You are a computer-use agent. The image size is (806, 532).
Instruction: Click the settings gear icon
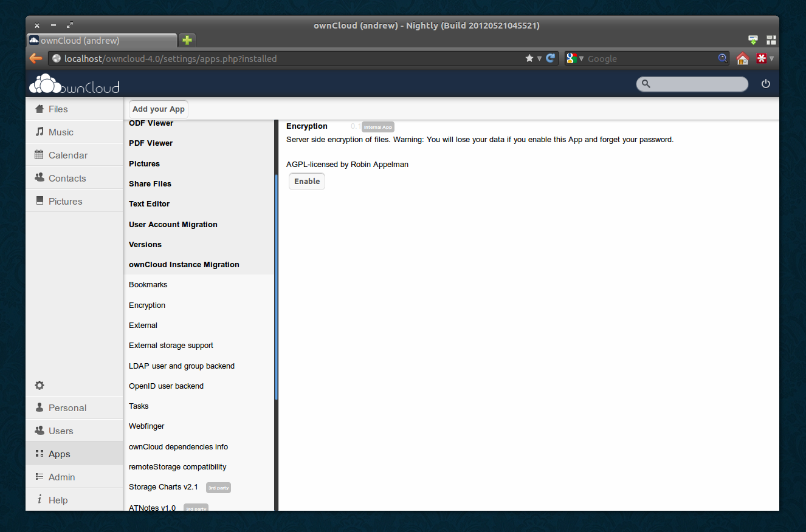click(x=39, y=385)
